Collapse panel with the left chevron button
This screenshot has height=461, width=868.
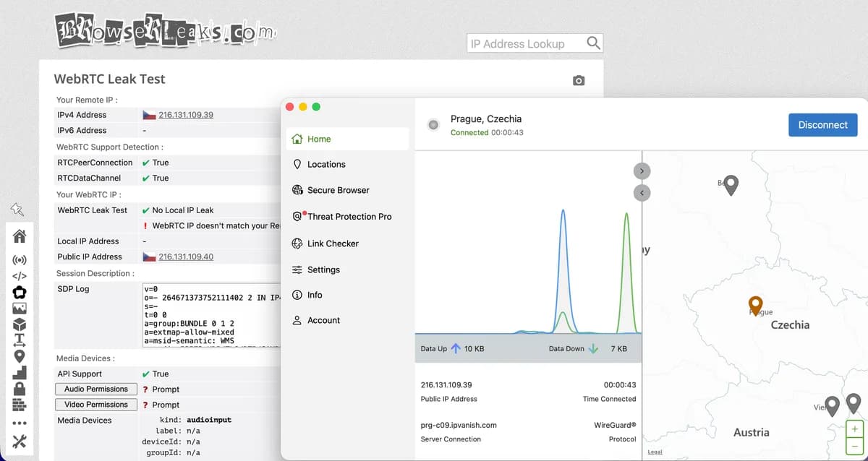click(x=642, y=193)
